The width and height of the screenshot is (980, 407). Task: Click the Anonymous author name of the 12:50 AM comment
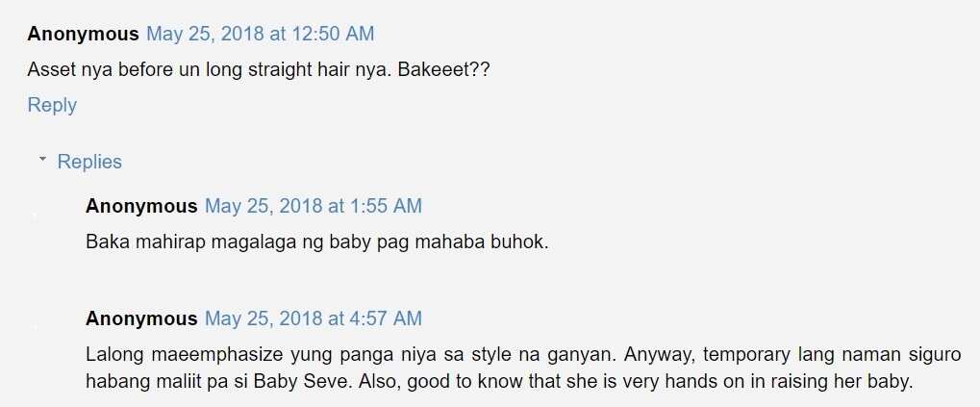(83, 34)
